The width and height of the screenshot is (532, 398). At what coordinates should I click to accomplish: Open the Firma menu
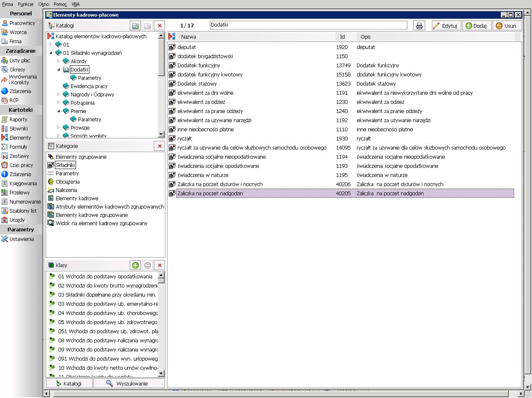tap(7, 4)
